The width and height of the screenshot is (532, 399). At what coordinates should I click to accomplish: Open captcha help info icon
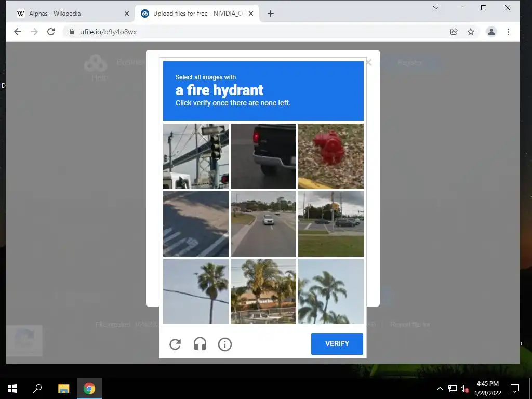[224, 344]
